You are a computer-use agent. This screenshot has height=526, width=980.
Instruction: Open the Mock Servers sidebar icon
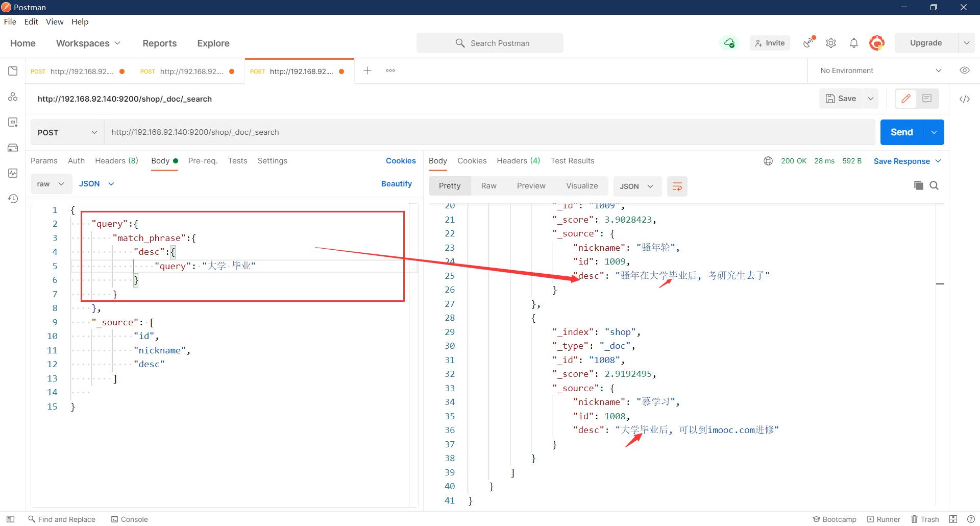13,148
